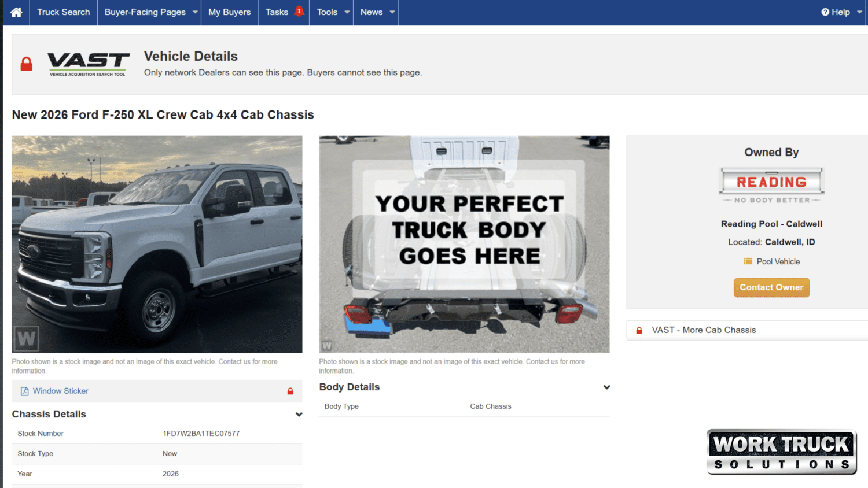
Task: Click the home icon in the navigation bar
Action: pos(16,12)
